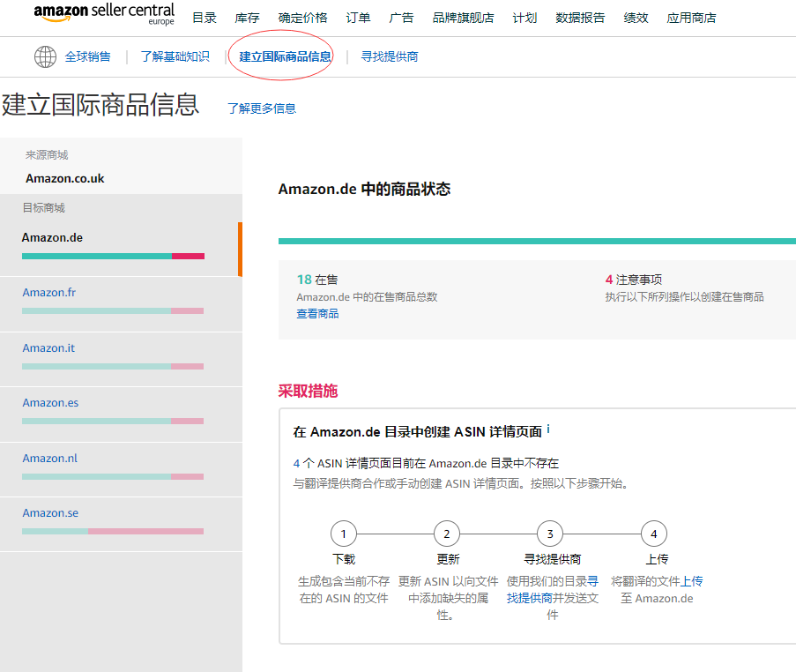Click the 上传 link in step 4
Image resolution: width=796 pixels, height=672 pixels.
(691, 581)
